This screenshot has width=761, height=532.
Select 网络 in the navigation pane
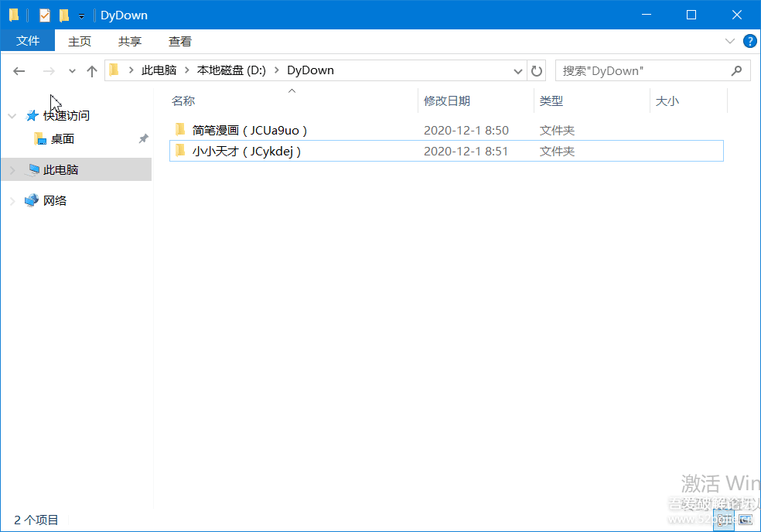pyautogui.click(x=55, y=201)
